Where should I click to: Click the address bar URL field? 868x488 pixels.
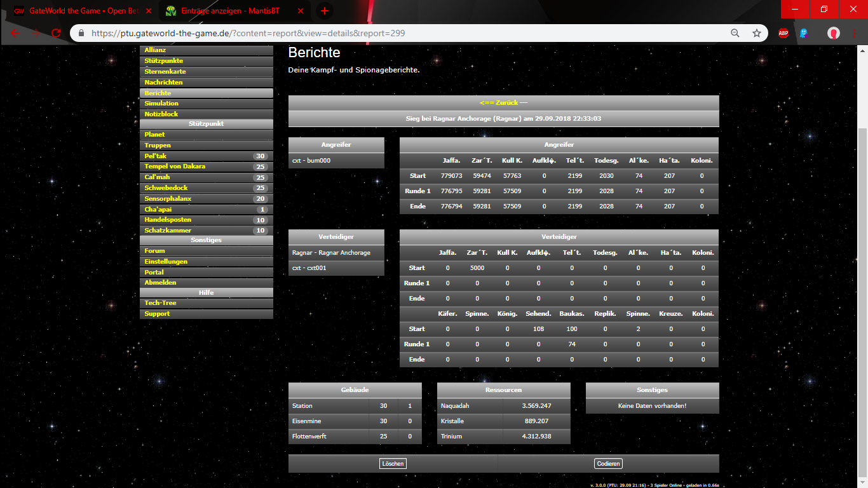pos(407,33)
